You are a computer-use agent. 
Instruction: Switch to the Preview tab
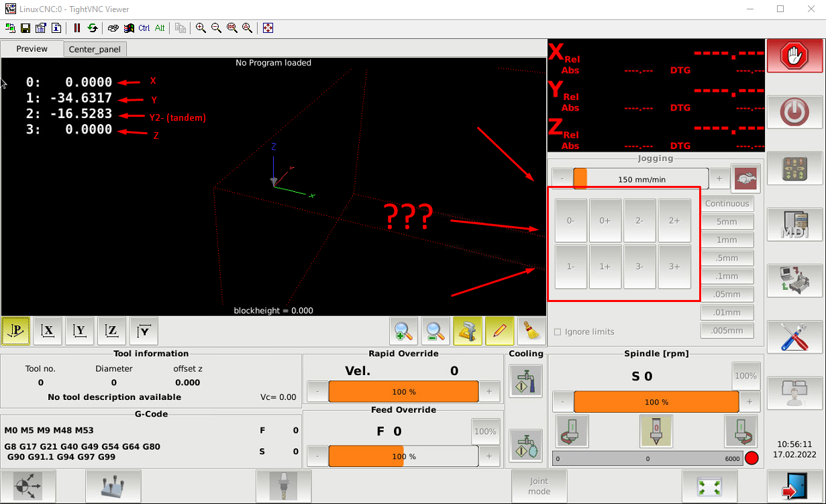coord(32,49)
